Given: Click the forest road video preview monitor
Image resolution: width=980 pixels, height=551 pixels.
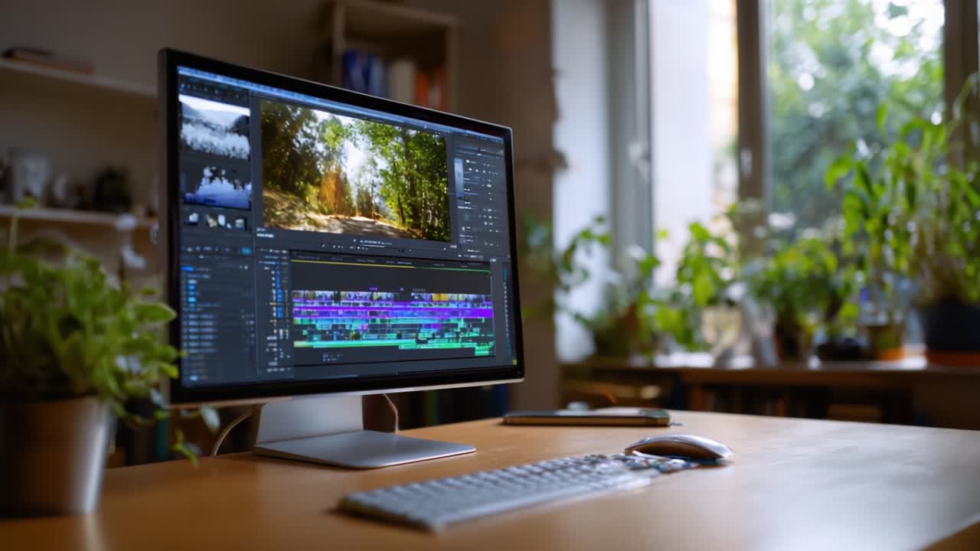Looking at the screenshot, I should click(354, 171).
